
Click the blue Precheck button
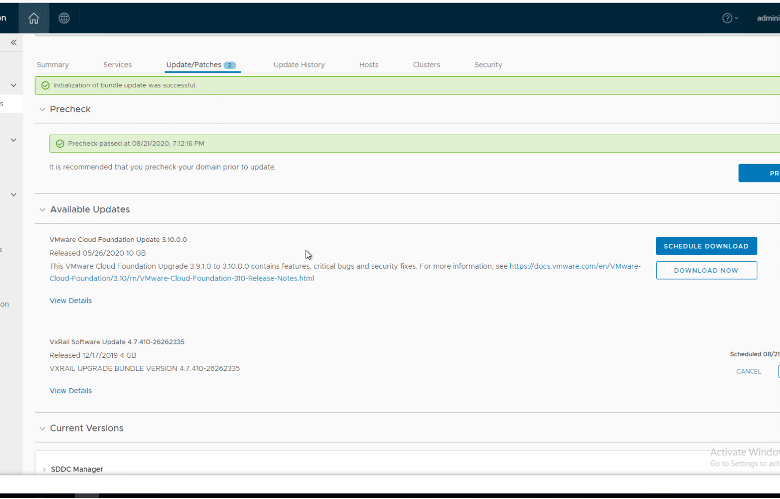click(759, 173)
